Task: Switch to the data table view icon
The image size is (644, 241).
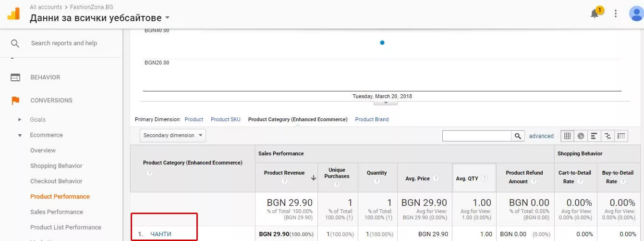Action: (x=567, y=136)
